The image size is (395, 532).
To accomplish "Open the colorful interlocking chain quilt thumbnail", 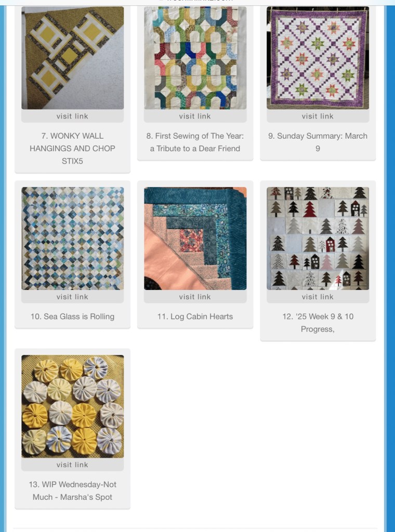I will [195, 58].
